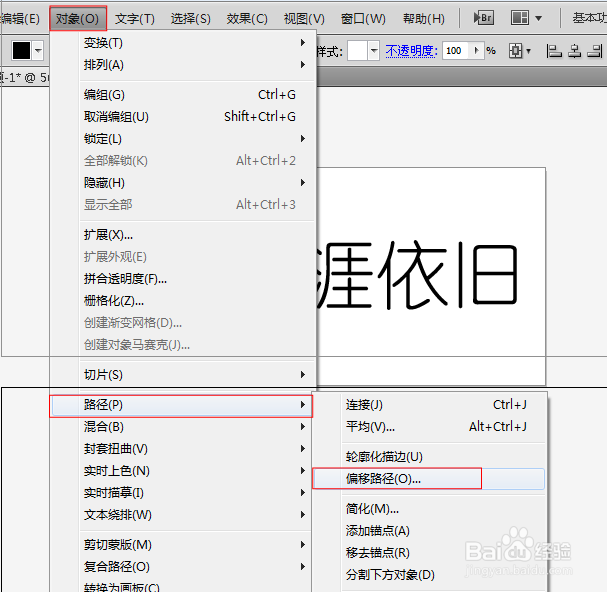The image size is (607, 592).
Task: Open the 帮助(H) menu
Action: pyautogui.click(x=424, y=18)
